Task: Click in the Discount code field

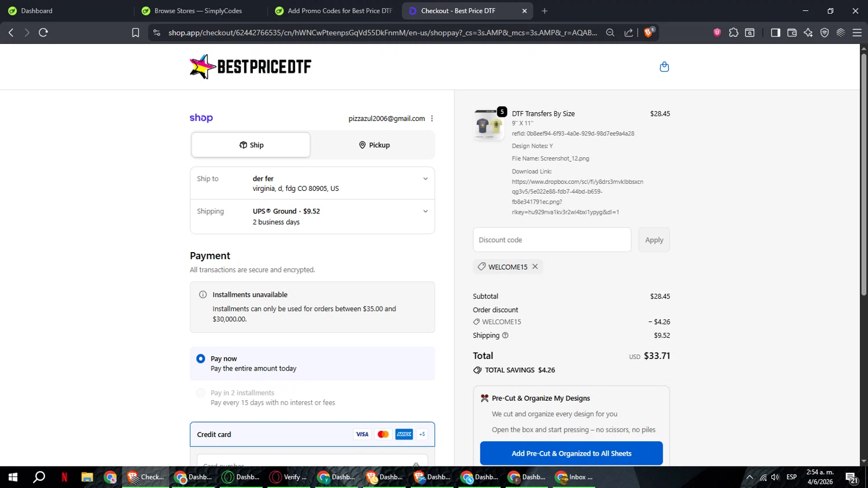Action: (552, 240)
